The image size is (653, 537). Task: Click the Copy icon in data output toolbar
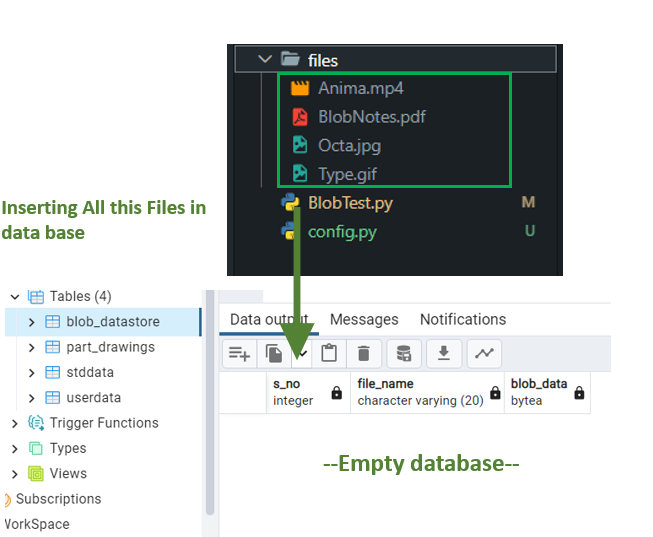tap(274, 354)
